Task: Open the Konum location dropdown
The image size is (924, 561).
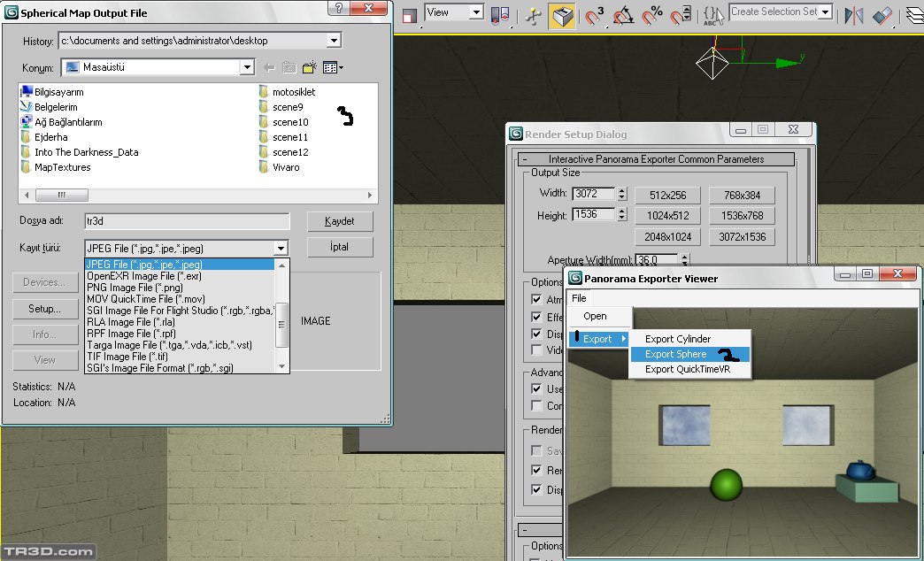Action: point(247,68)
